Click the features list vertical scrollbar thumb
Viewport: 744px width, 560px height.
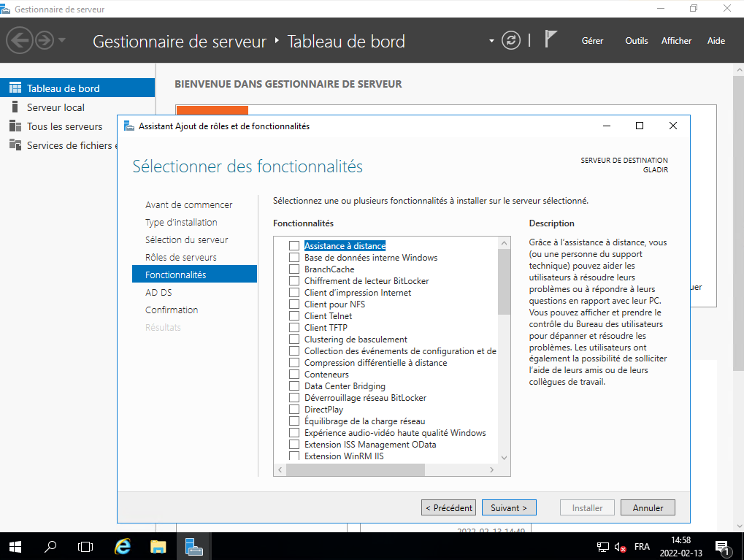[504, 282]
